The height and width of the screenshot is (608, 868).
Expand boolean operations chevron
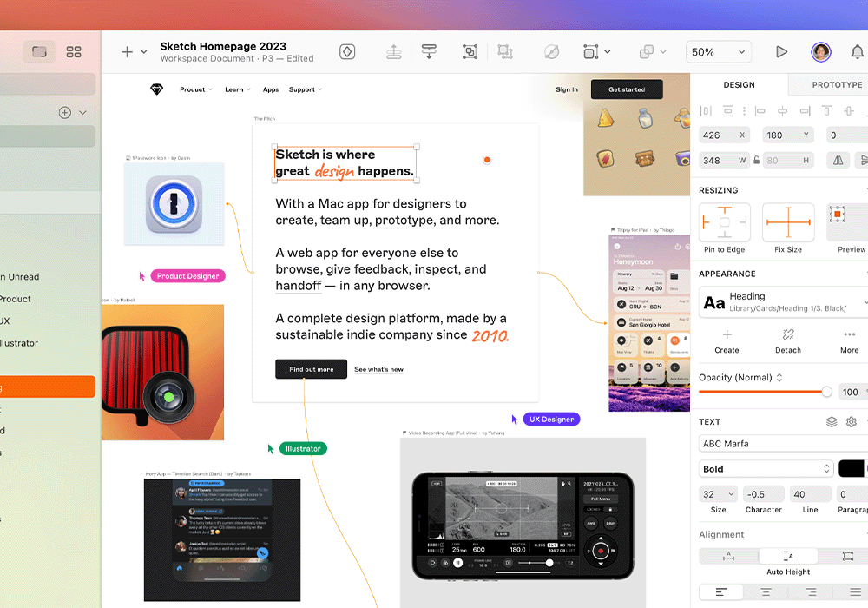click(663, 52)
